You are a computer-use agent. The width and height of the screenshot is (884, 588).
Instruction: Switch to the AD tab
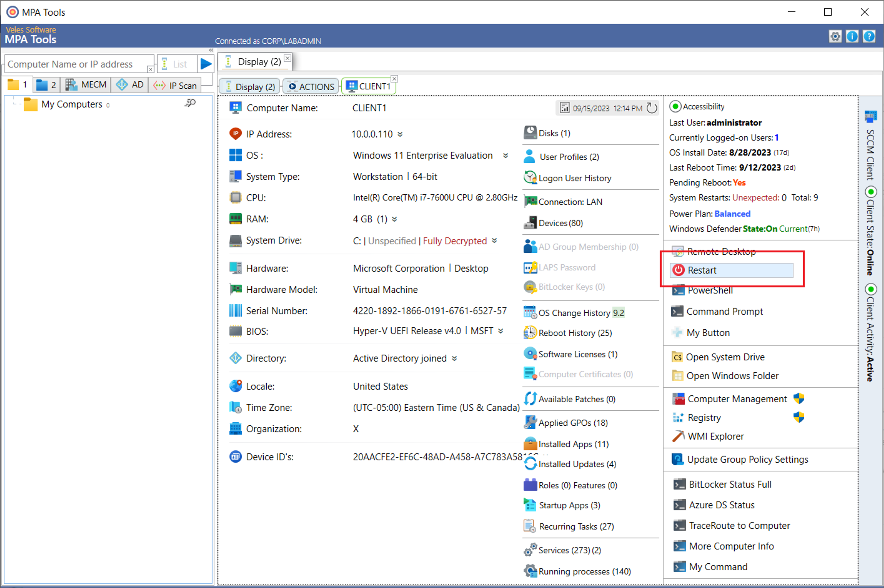(130, 85)
